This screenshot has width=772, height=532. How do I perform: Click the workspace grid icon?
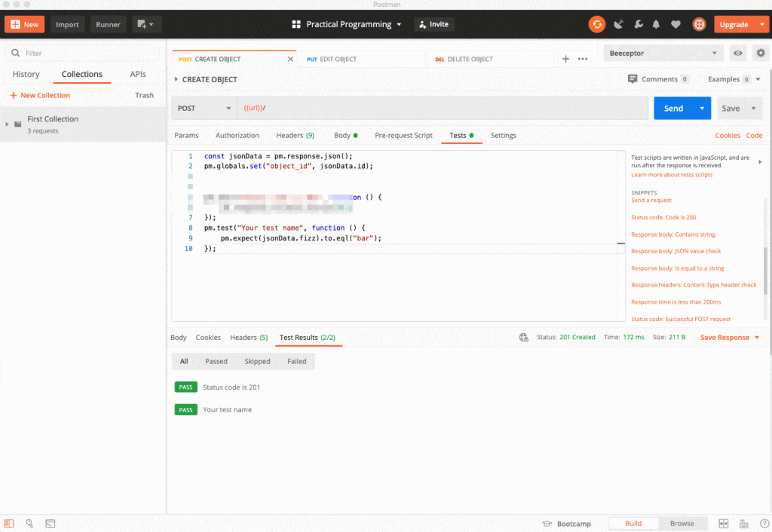[296, 24]
